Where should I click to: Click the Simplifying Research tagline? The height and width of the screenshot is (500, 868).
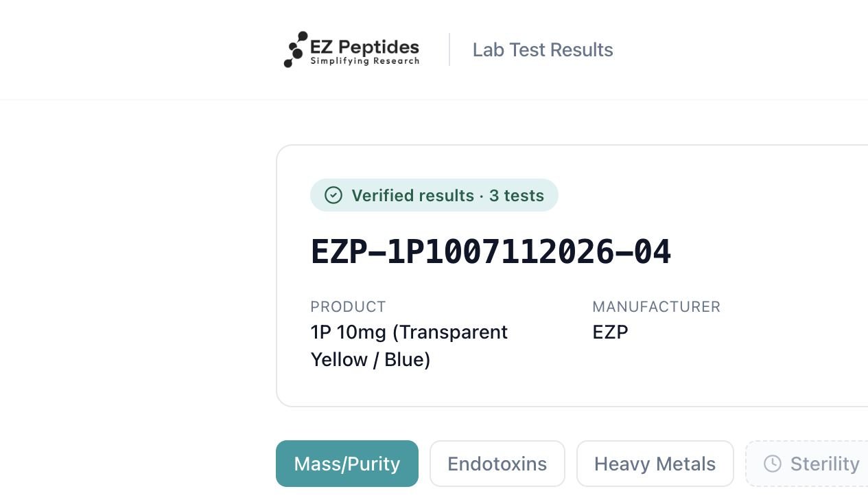click(x=364, y=61)
